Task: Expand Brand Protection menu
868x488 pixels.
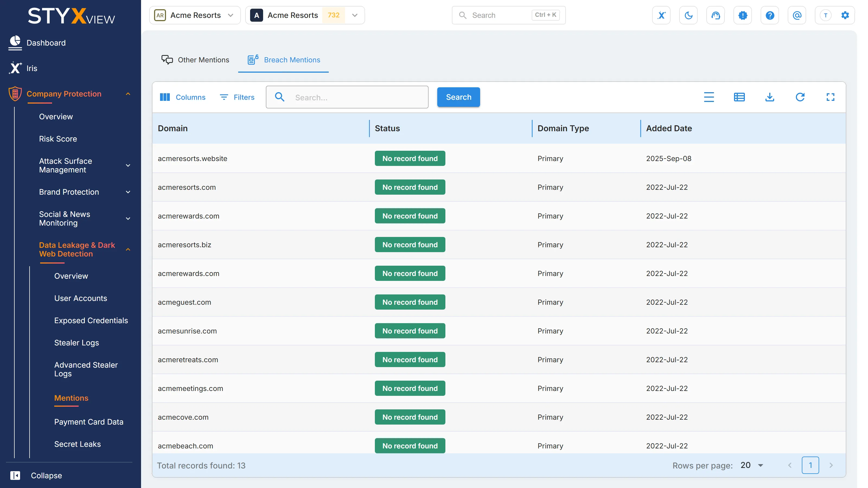Action: tap(128, 192)
